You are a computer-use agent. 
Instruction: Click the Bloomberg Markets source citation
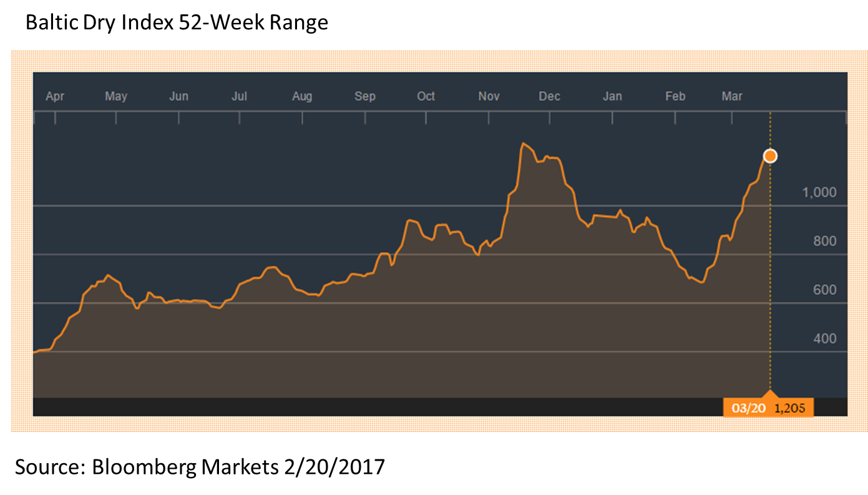coord(201,465)
